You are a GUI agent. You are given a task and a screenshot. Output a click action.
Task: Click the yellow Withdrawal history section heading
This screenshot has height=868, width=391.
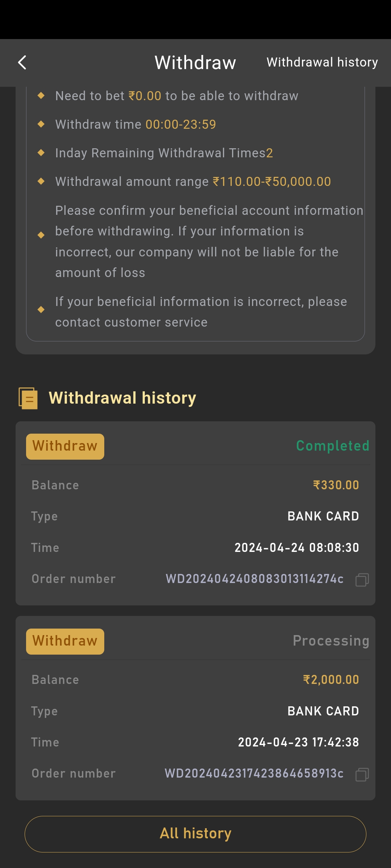point(122,398)
